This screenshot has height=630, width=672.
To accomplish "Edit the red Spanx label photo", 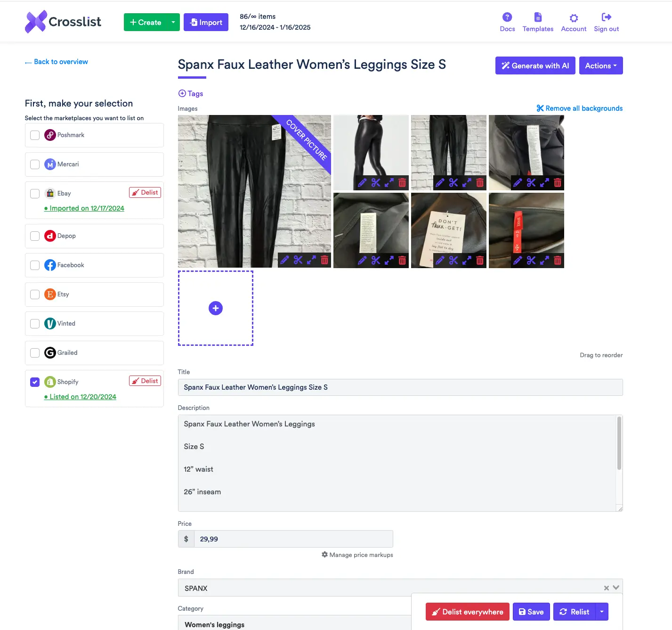I will [518, 260].
